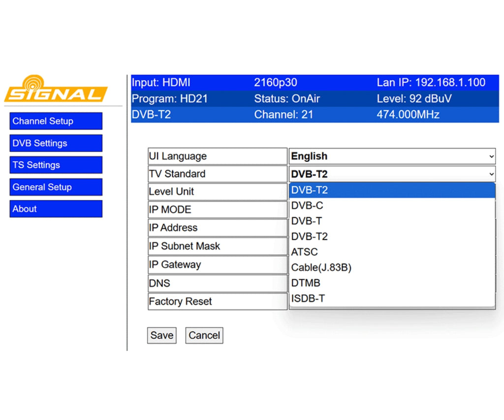Click the UI Language label cell
Viewport: 504px width, 420px height.
coord(218,156)
